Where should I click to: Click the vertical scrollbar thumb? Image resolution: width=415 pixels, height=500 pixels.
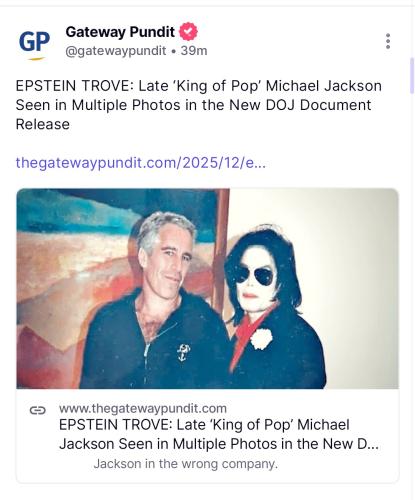pos(412,76)
